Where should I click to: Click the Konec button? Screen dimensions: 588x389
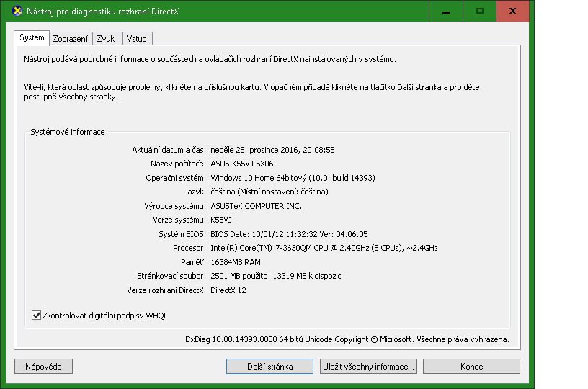471,367
